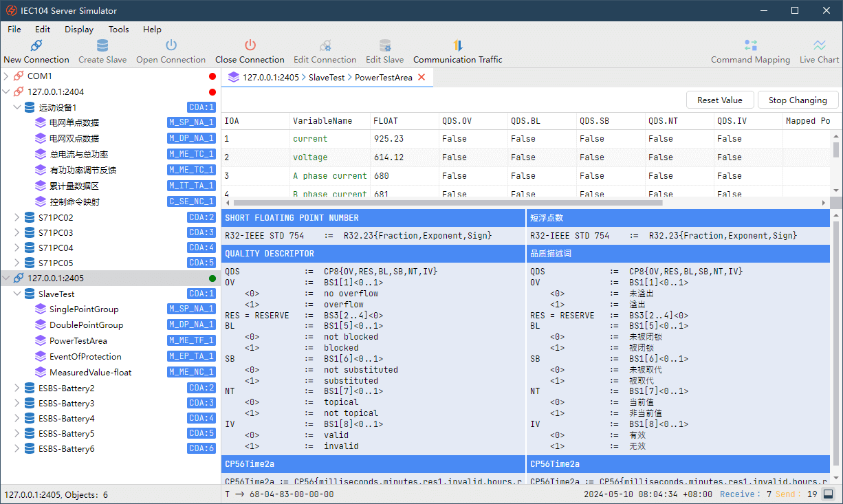
Task: Expand the ESBS-Battery3 node
Action: tap(18, 403)
